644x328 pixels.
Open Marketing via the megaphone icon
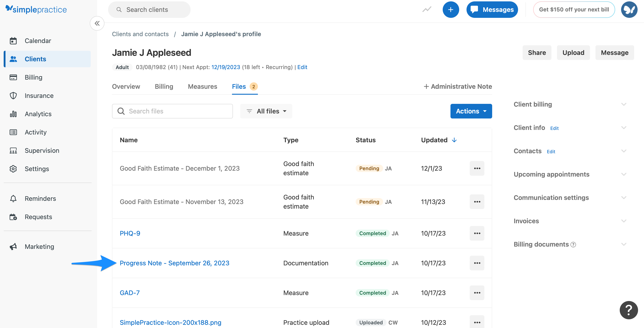[13, 246]
